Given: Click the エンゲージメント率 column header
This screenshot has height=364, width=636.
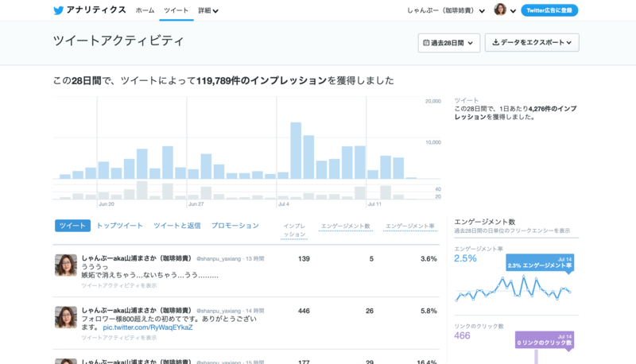Looking at the screenshot, I should coord(410,227).
